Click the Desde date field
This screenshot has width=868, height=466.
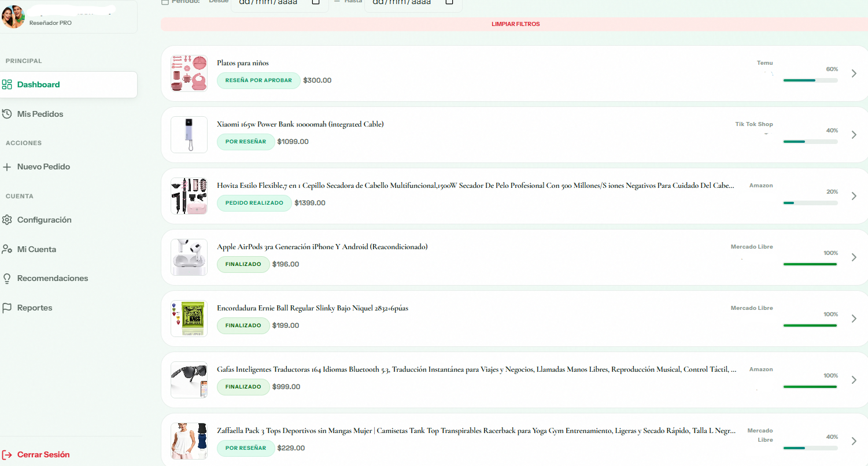279,3
